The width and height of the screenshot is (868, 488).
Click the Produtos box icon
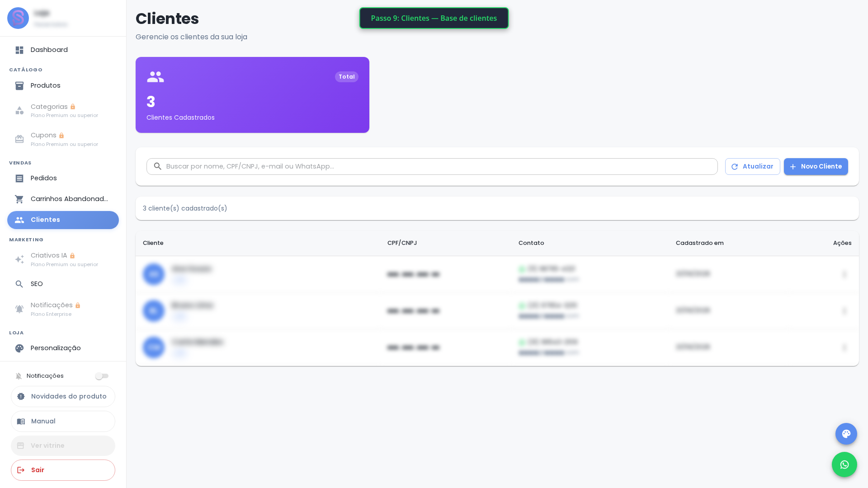click(x=19, y=86)
